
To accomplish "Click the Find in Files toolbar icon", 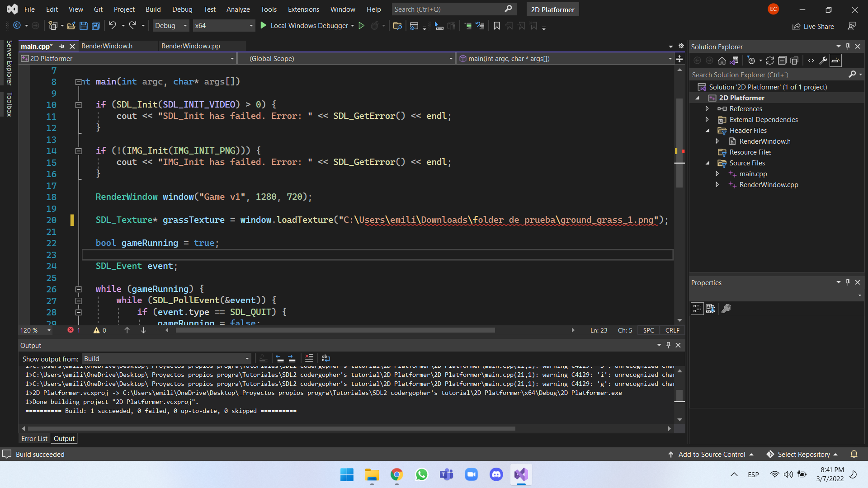I will click(397, 26).
